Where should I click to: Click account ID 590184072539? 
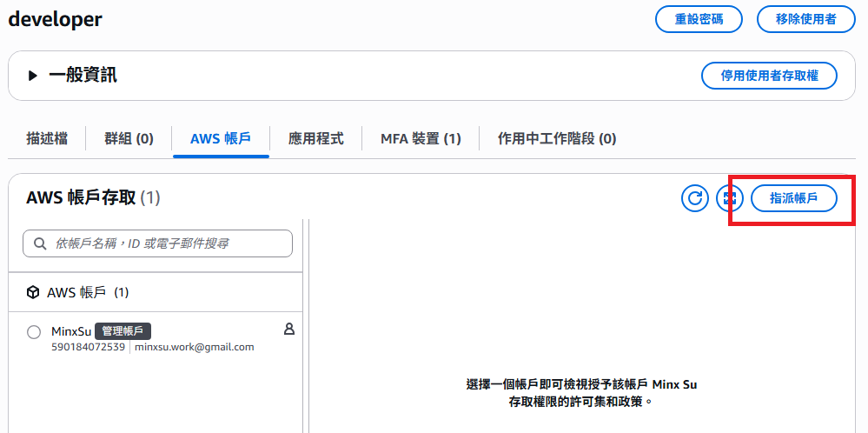tap(88, 347)
